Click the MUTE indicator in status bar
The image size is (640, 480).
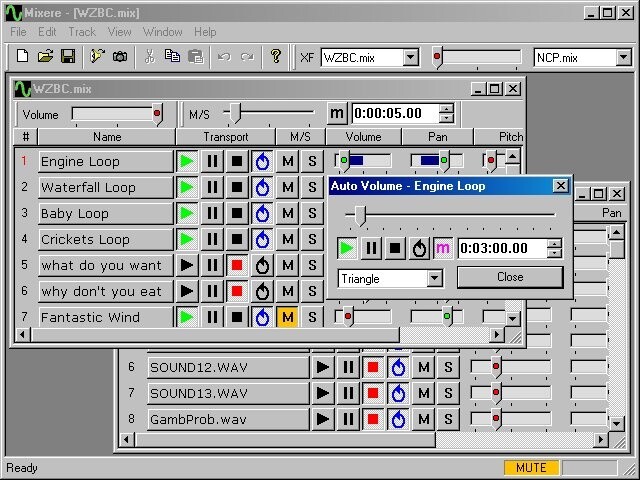pos(531,467)
